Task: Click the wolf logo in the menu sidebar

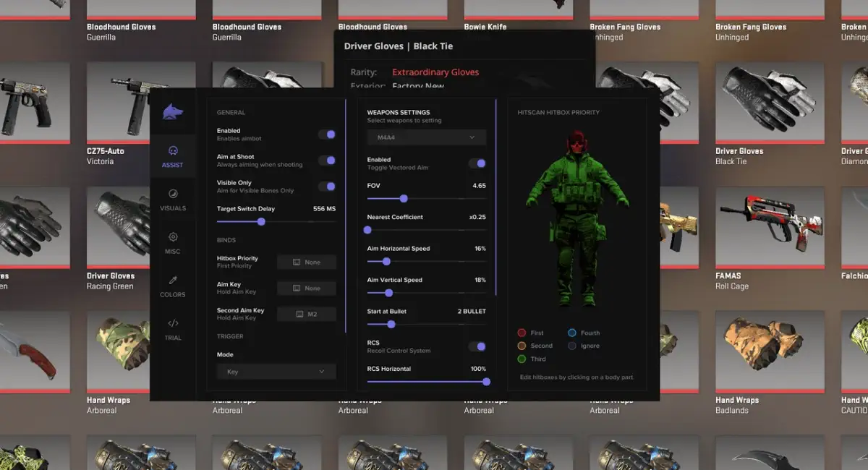Action: pos(172,111)
